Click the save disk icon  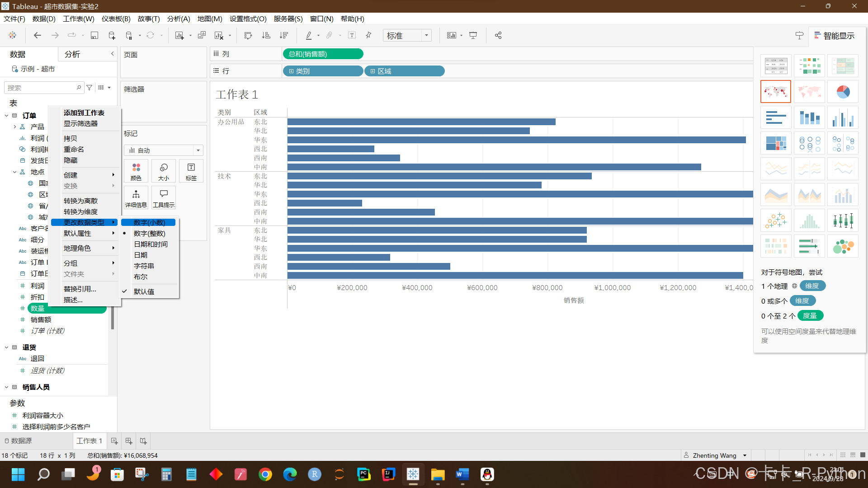[94, 35]
